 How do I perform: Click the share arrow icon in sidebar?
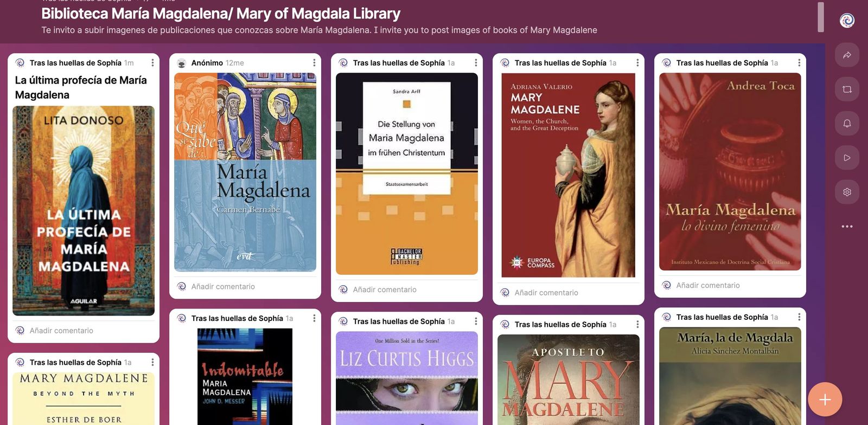(847, 55)
